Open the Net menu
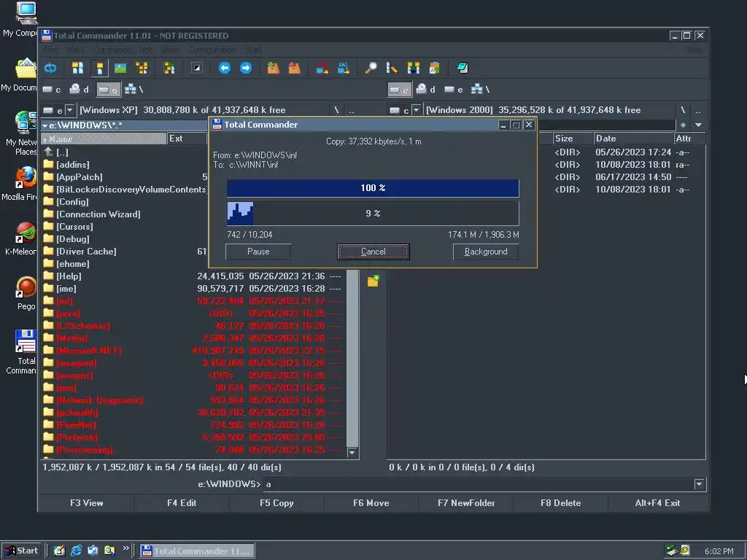The width and height of the screenshot is (747, 560). click(x=145, y=50)
